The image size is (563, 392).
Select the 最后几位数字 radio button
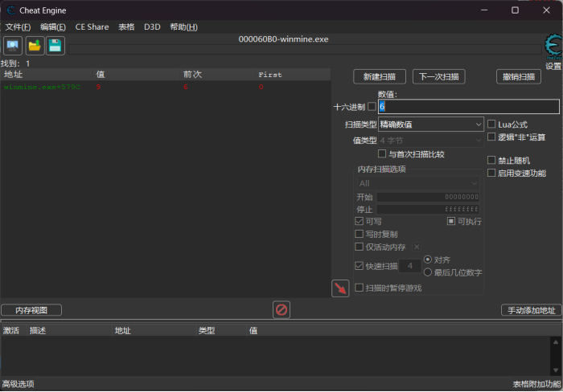[x=428, y=272]
